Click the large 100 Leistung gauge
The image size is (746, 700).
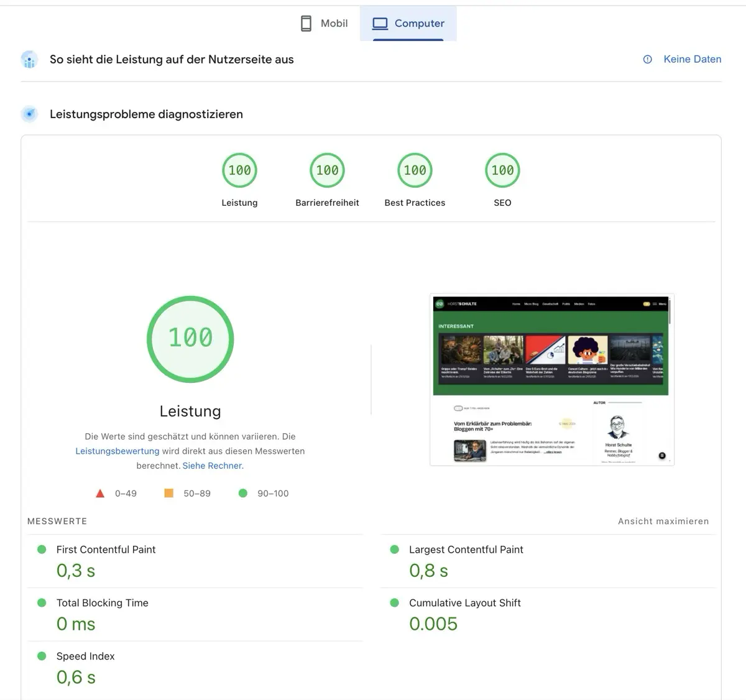(190, 339)
